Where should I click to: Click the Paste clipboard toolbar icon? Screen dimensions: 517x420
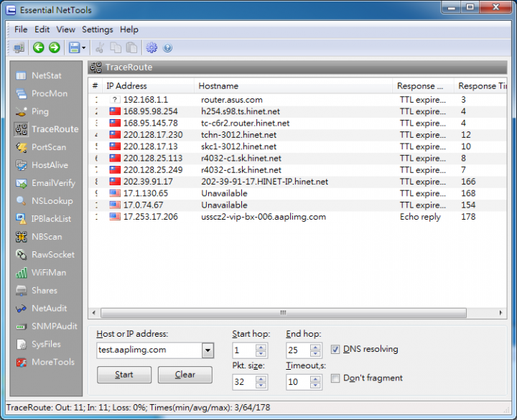pyautogui.click(x=132, y=48)
